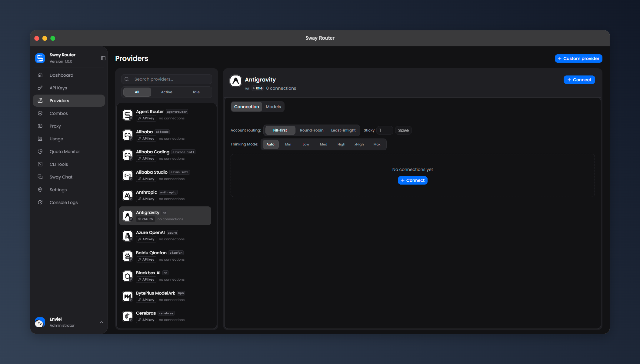Click the Anthropic provider logo

128,195
